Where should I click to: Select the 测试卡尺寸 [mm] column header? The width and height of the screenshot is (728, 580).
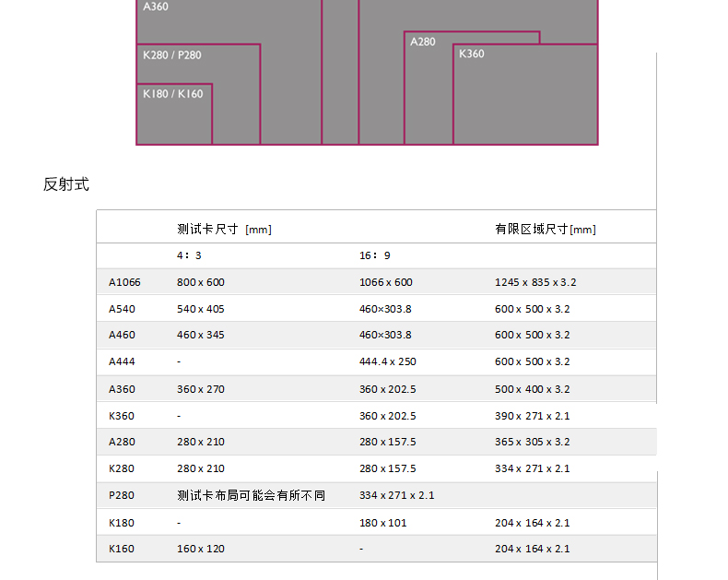pos(224,230)
